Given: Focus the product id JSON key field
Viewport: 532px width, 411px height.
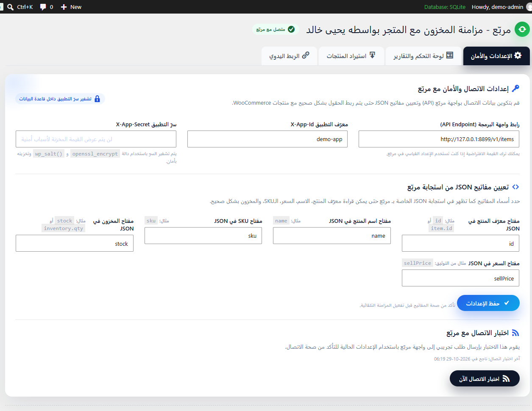Looking at the screenshot, I should [460, 244].
